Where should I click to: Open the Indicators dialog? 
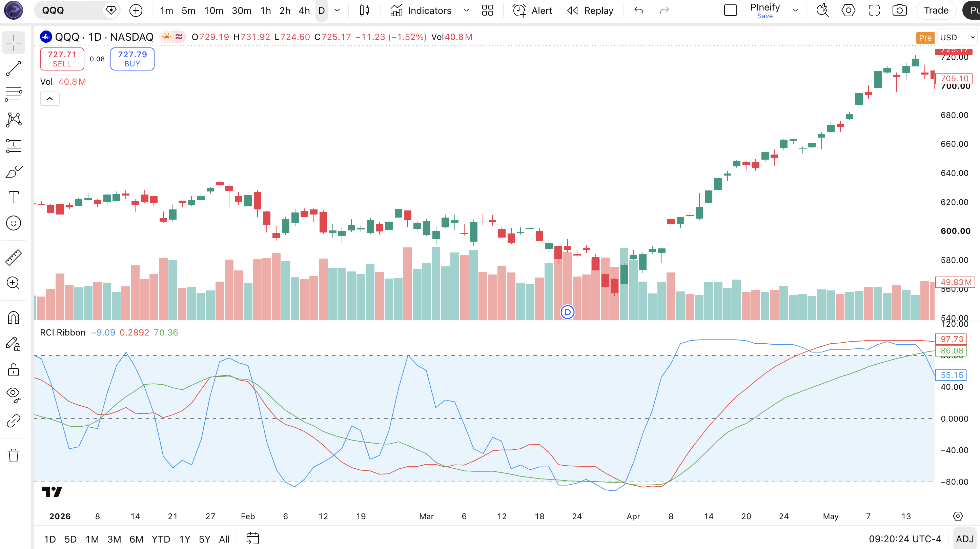[x=421, y=10]
